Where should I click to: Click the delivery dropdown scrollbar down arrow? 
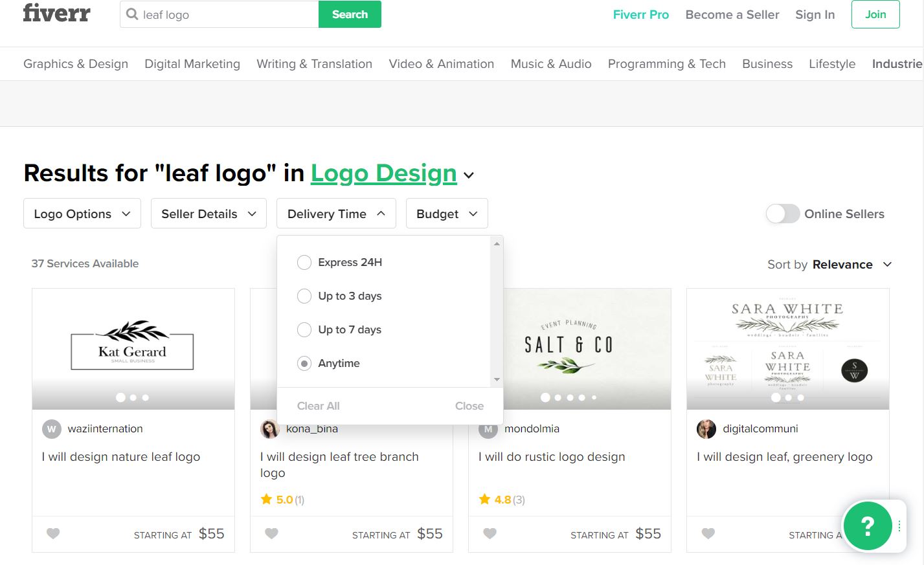pyautogui.click(x=497, y=380)
